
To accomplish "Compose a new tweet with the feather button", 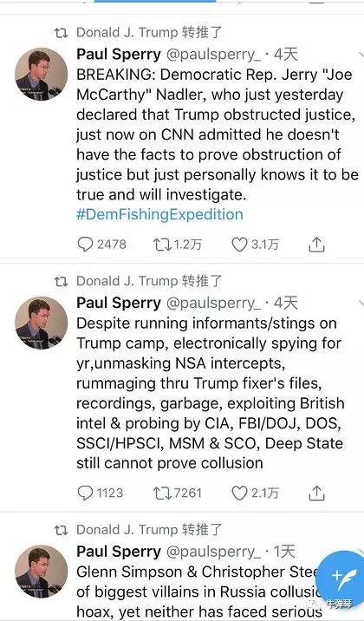I will click(341, 577).
